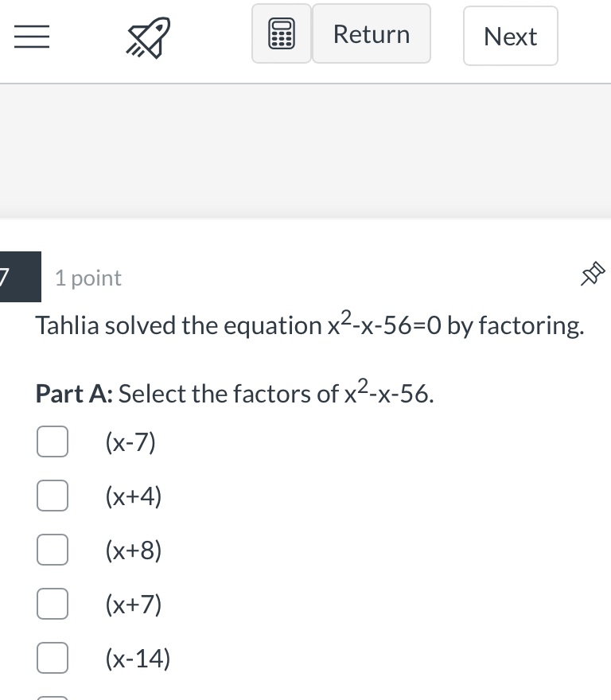Advance with the Next button
The width and height of the screenshot is (611, 700).
click(510, 35)
